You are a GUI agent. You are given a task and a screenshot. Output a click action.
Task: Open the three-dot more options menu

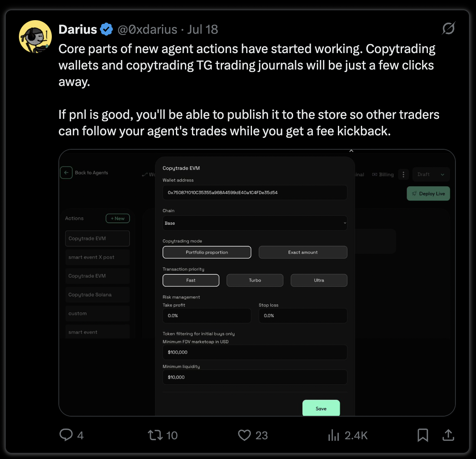pos(403,174)
